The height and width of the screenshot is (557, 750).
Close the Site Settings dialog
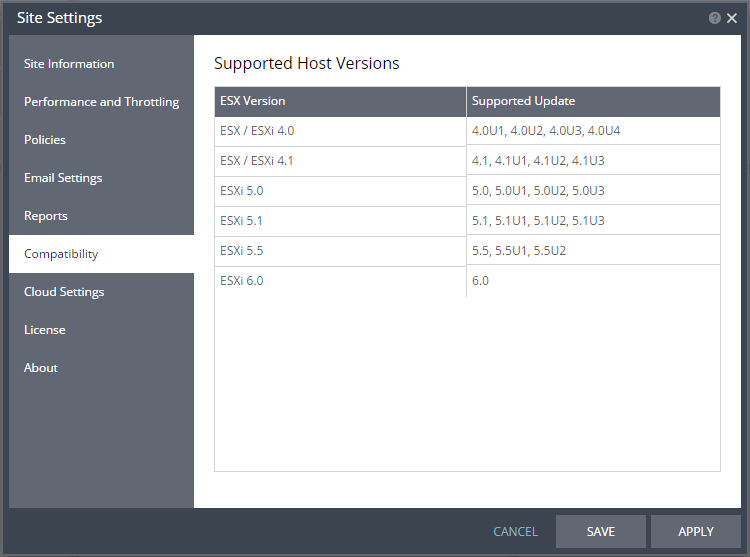pyautogui.click(x=732, y=18)
